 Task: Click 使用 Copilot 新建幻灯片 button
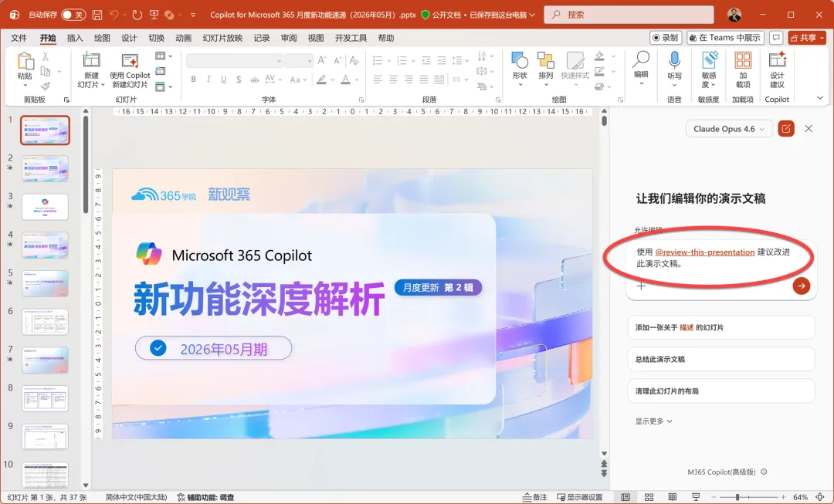130,70
